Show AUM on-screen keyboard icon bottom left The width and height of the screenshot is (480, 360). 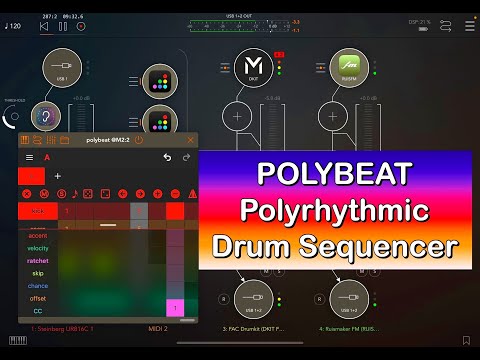click(18, 340)
